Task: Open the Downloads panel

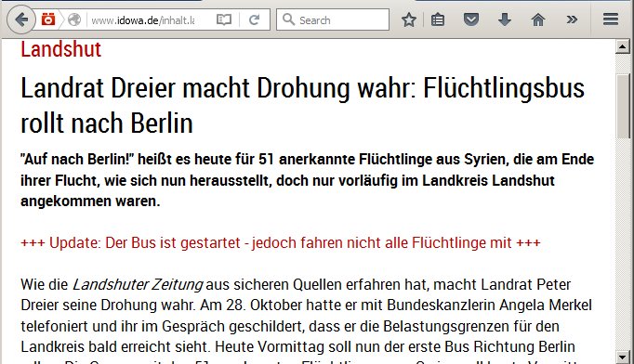Action: pos(504,19)
